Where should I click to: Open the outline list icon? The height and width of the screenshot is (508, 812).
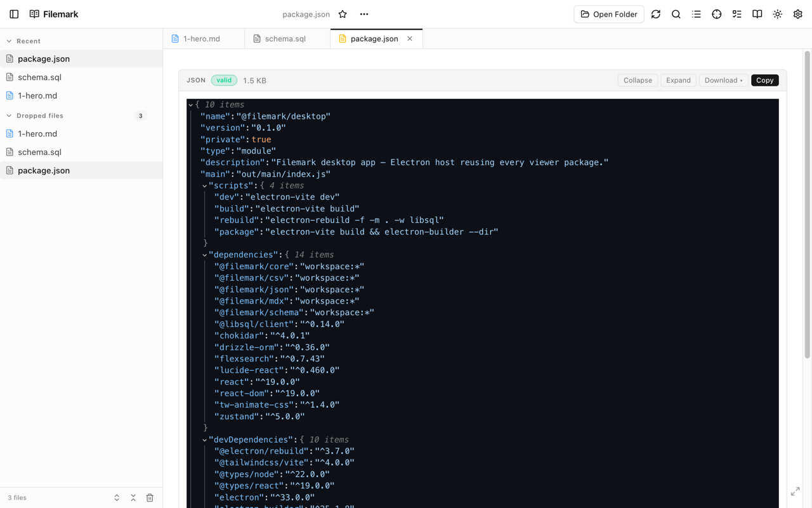(697, 14)
